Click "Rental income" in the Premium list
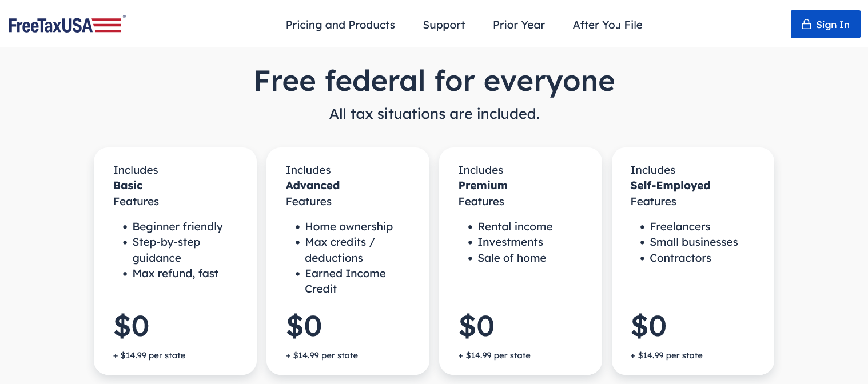This screenshot has width=868, height=384. [x=515, y=227]
